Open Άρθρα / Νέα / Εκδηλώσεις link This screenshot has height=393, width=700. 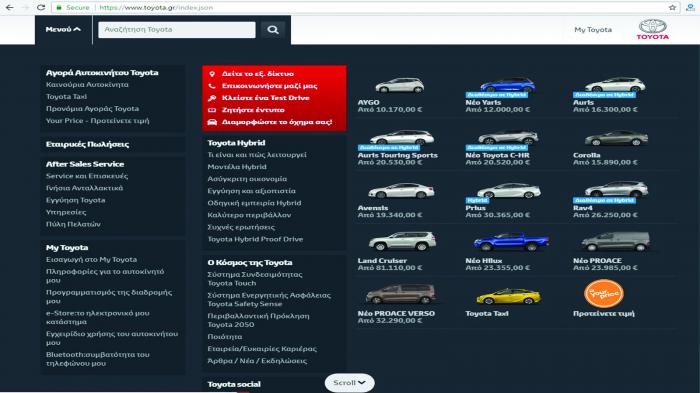pyautogui.click(x=257, y=361)
